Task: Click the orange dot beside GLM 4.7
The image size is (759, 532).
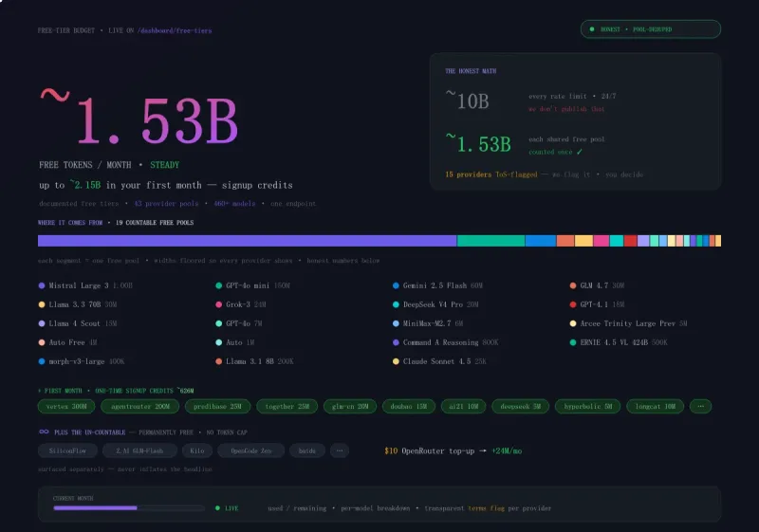Action: [573, 285]
